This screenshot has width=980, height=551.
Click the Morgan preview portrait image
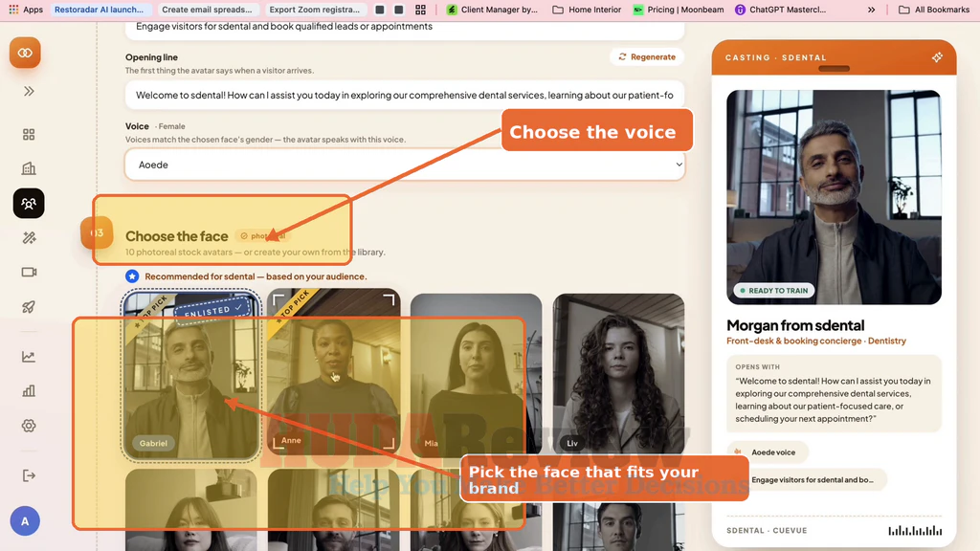[834, 197]
